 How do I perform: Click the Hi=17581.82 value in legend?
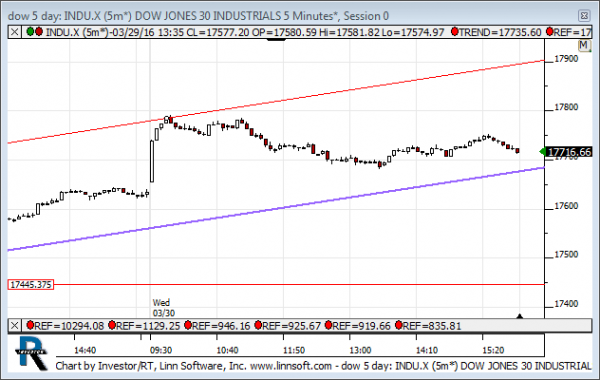click(350, 32)
